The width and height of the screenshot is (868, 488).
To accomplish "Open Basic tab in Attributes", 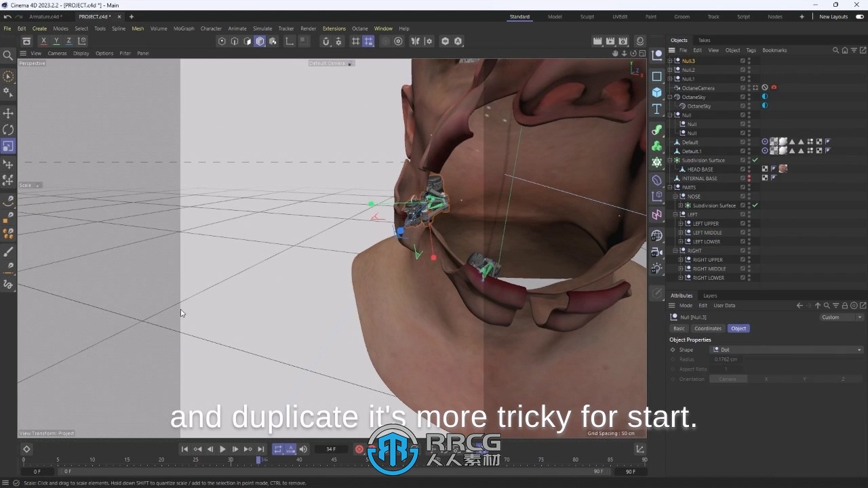I will pos(679,328).
